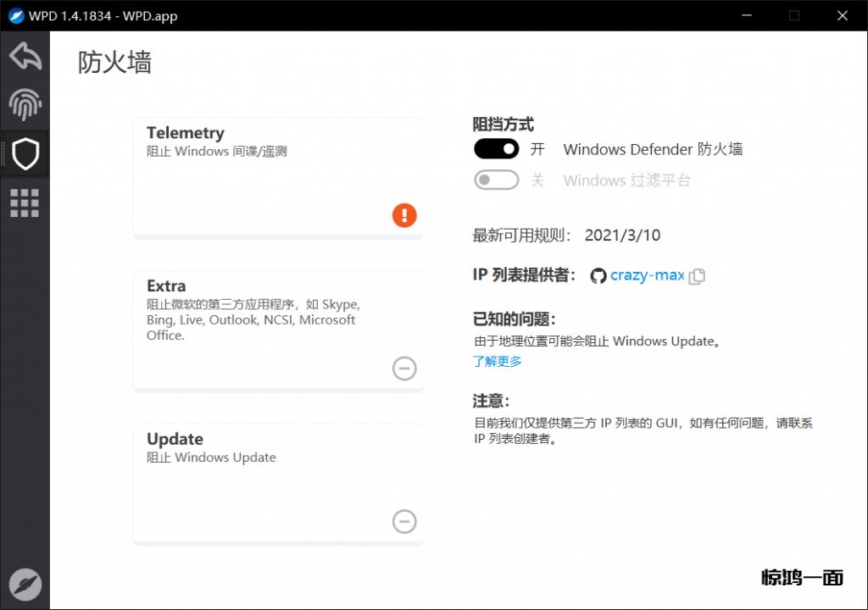Minimize the WPD window

(x=747, y=15)
